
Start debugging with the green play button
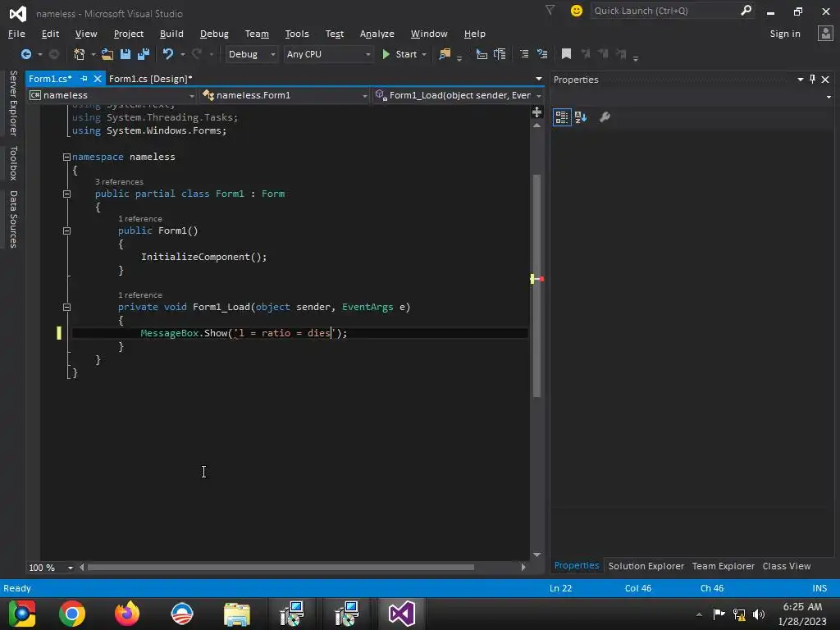click(386, 54)
